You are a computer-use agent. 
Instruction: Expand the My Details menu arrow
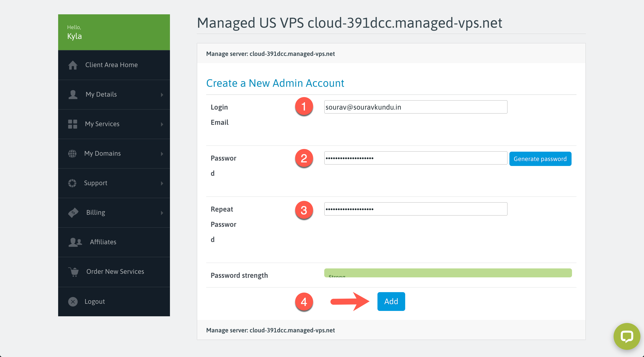163,94
